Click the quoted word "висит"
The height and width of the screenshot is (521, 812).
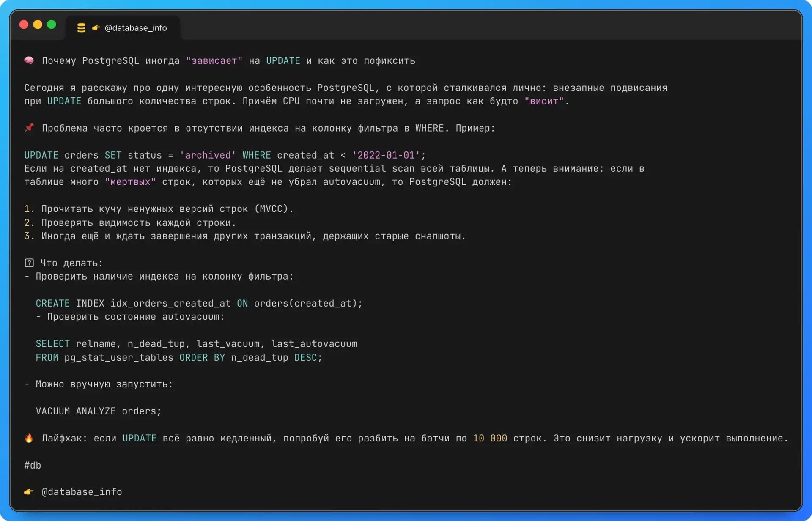click(x=544, y=101)
